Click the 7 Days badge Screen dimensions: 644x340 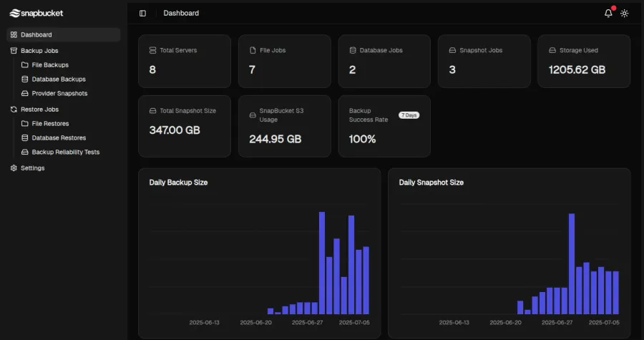409,115
